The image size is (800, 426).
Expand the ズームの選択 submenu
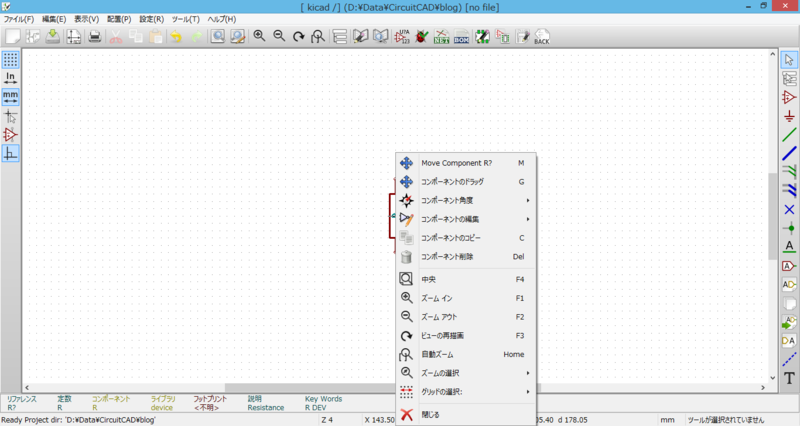[x=466, y=373]
